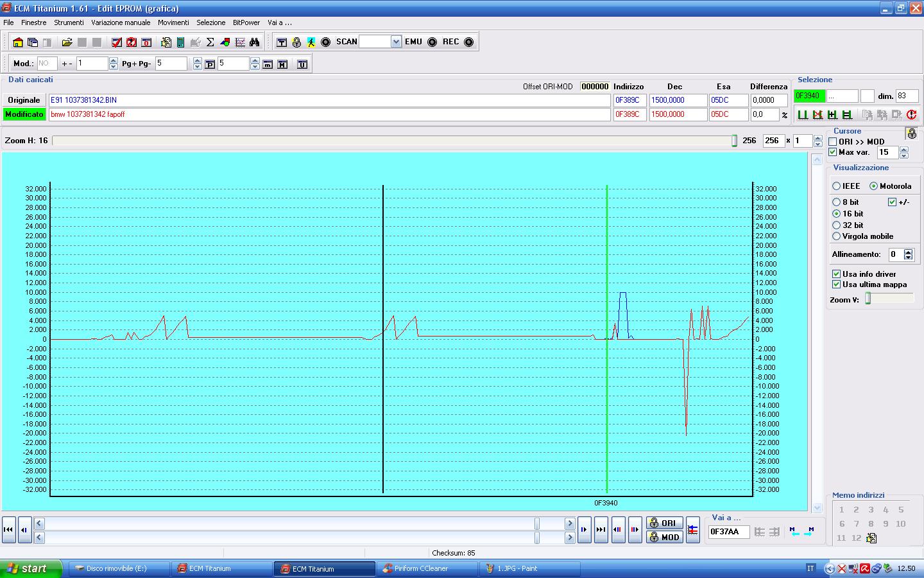Click the Zoom V slider handle

868,299
